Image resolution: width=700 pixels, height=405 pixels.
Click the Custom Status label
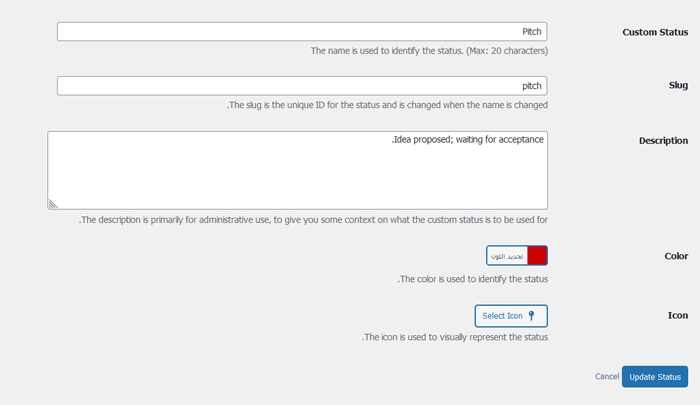click(655, 32)
